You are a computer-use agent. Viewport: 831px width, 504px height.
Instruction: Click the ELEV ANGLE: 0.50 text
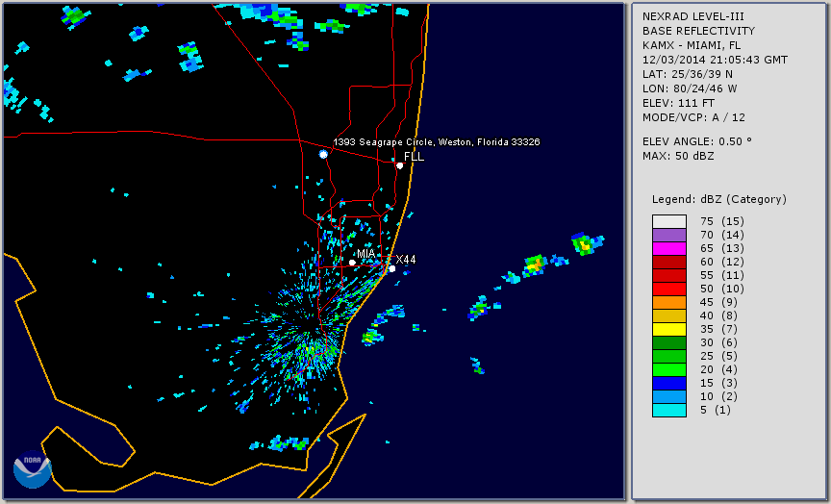tap(697, 141)
